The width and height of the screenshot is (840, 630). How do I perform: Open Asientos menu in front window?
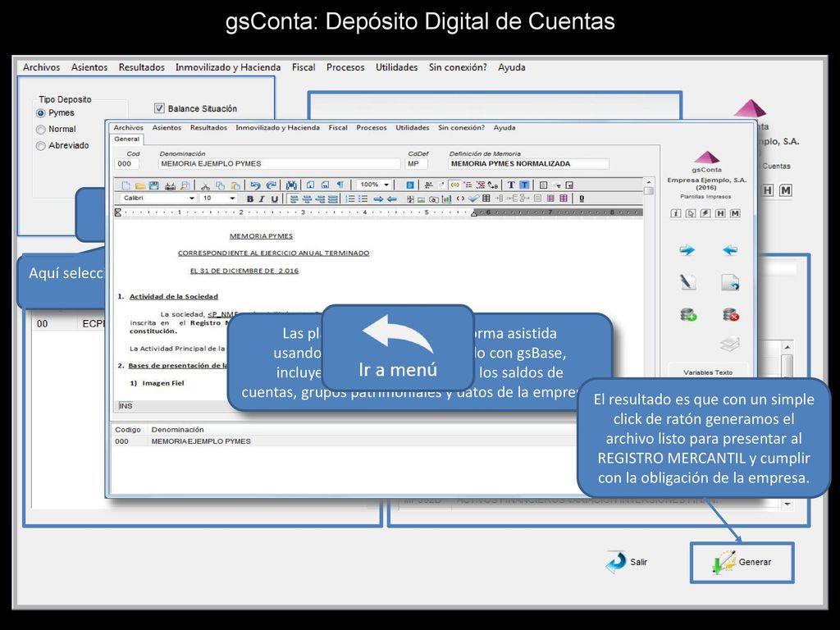tap(167, 127)
